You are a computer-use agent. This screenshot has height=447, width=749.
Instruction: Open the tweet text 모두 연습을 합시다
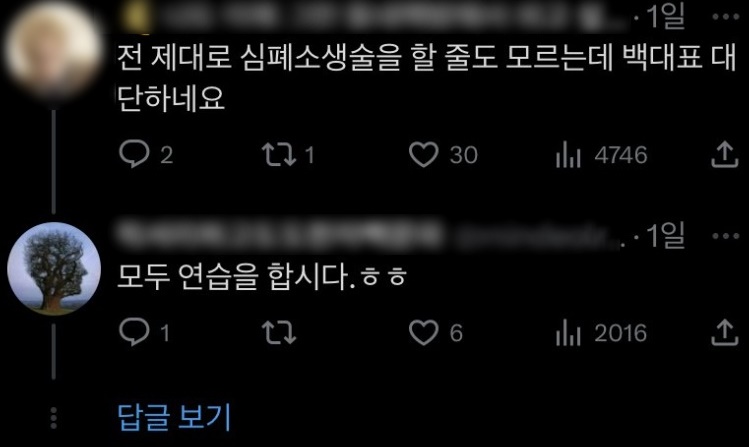coord(262,277)
